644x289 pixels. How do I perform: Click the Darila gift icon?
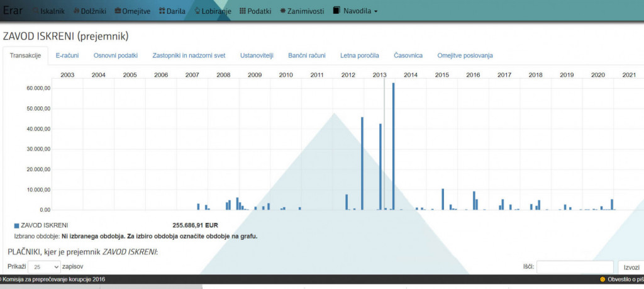click(x=162, y=11)
